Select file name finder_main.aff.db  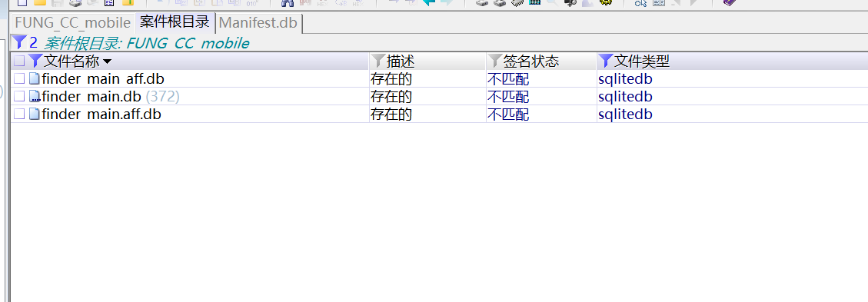(101, 114)
